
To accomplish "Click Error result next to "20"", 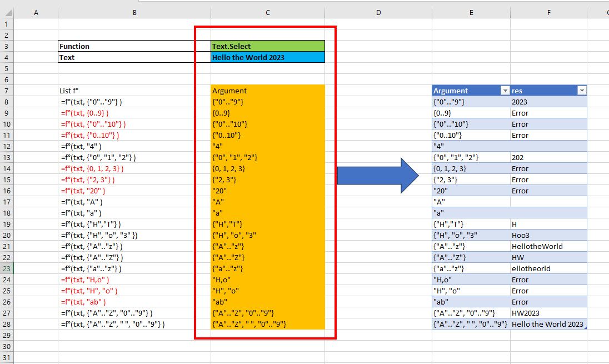I will 548,191.
